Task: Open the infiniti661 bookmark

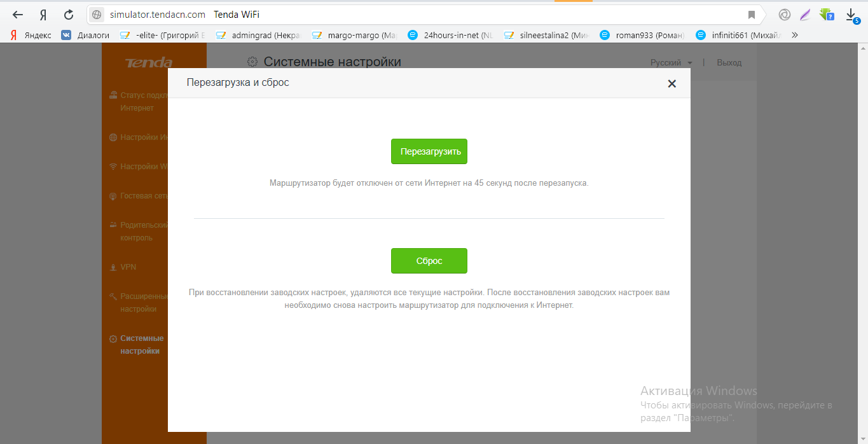Action: [739, 36]
